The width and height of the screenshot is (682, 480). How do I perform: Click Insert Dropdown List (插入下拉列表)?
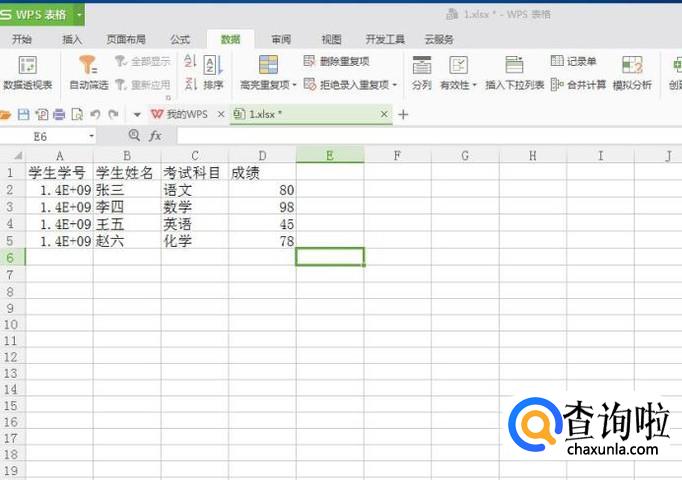pos(515,73)
